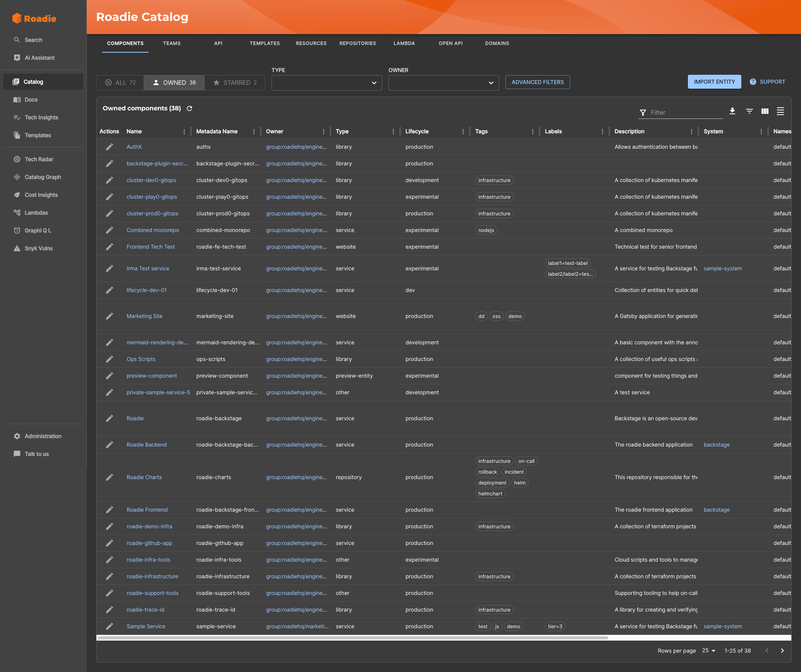
Task: Click the Roadie logo in the sidebar
Action: coord(34,18)
